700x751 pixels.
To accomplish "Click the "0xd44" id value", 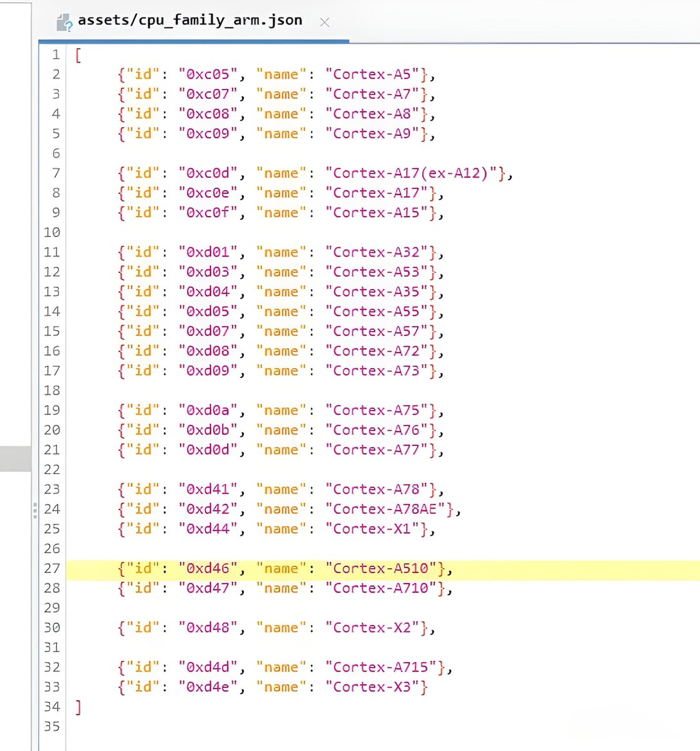I will [x=208, y=529].
